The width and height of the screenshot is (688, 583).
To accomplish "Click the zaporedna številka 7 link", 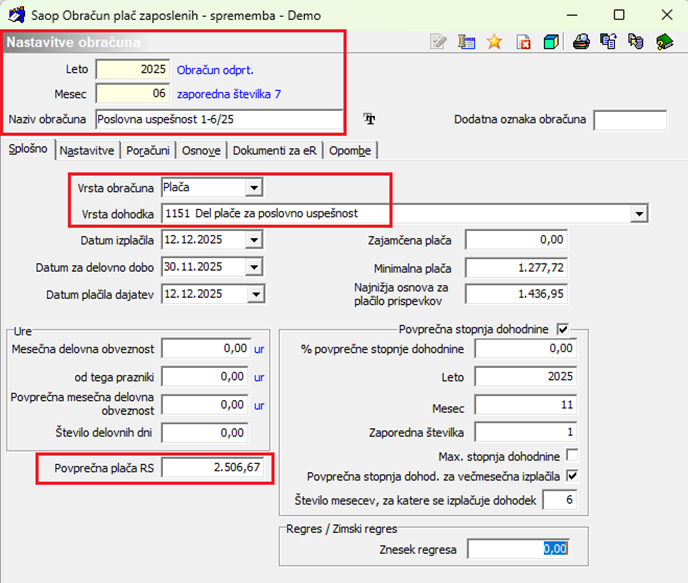I will (229, 94).
